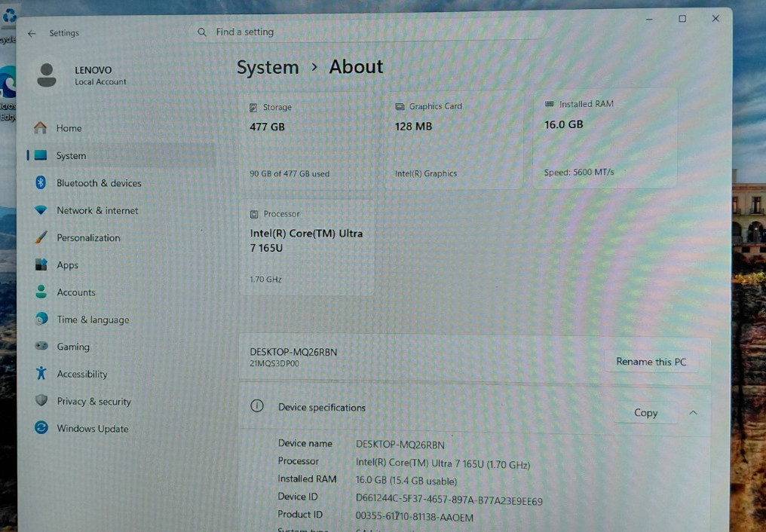This screenshot has width=766, height=532.
Task: Click the DESKTOP-MQ26RBN header name
Action: coord(293,352)
